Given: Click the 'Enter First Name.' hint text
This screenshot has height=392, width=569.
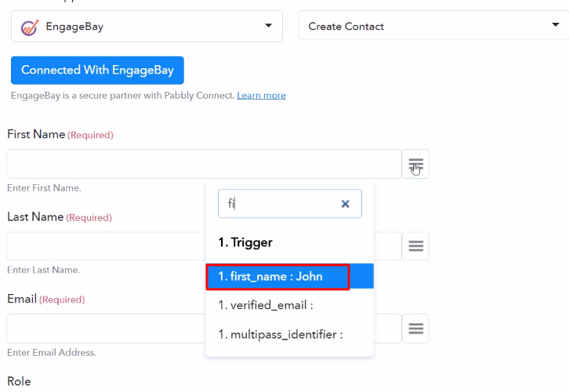Looking at the screenshot, I should click(x=44, y=188).
